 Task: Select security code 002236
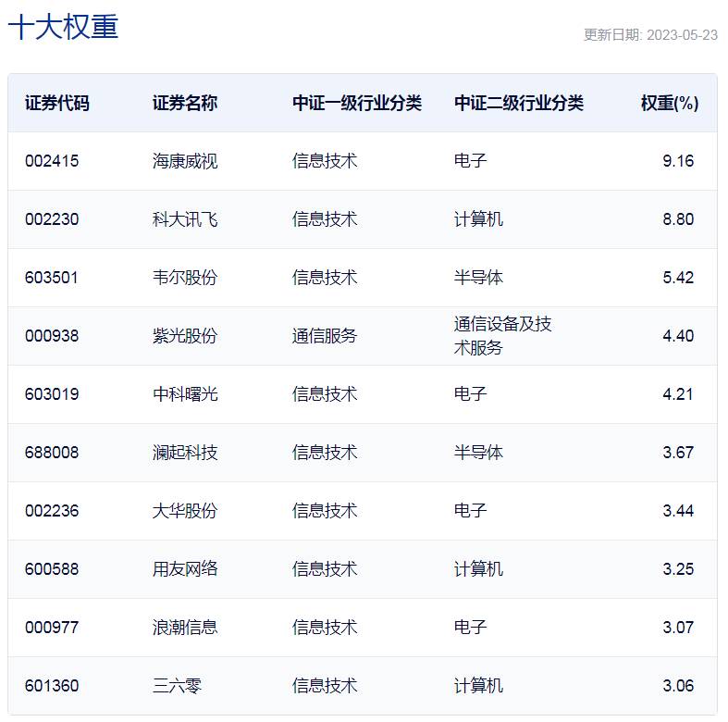(52, 511)
